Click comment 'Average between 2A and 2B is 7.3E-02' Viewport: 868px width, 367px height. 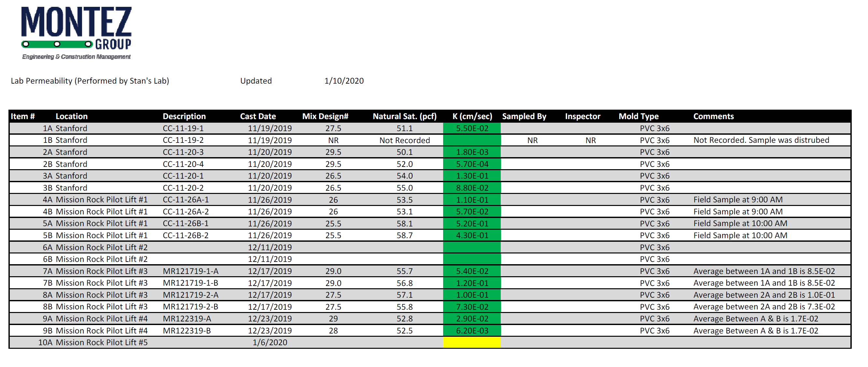point(764,307)
